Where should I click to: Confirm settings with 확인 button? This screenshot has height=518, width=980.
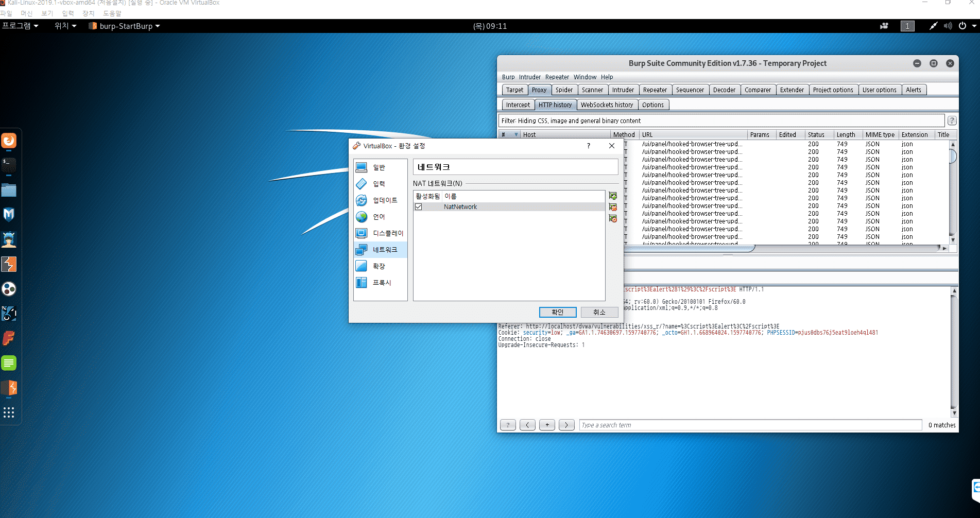(x=558, y=312)
